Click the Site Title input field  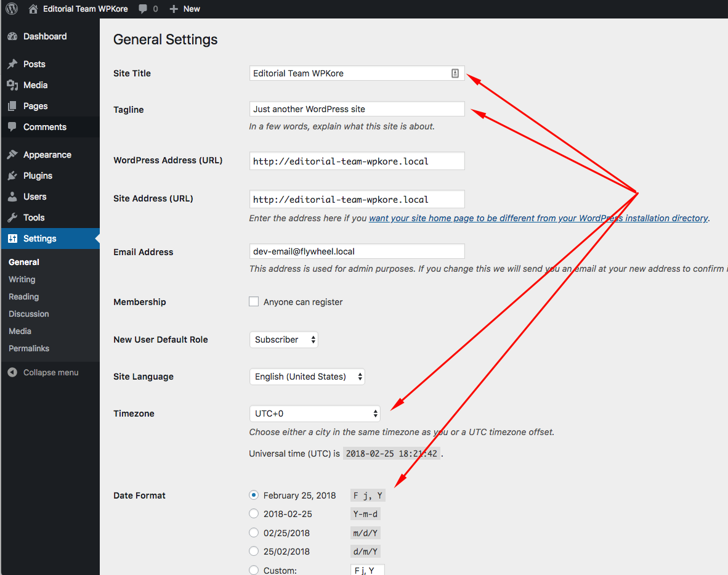[x=357, y=73]
